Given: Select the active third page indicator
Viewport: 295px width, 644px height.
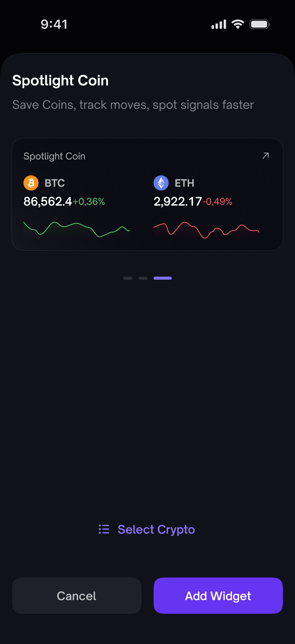Looking at the screenshot, I should 163,278.
